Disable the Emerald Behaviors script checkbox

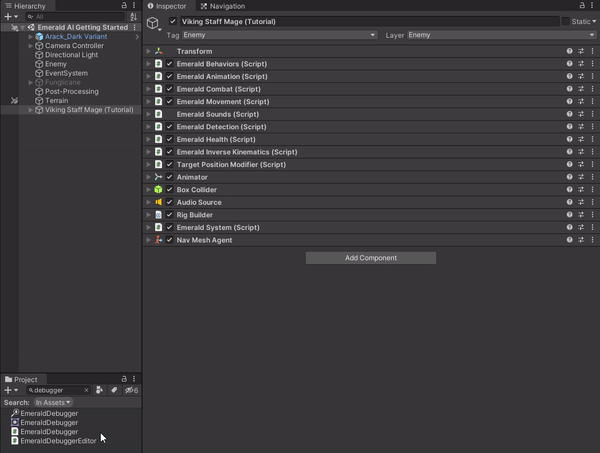coord(170,64)
